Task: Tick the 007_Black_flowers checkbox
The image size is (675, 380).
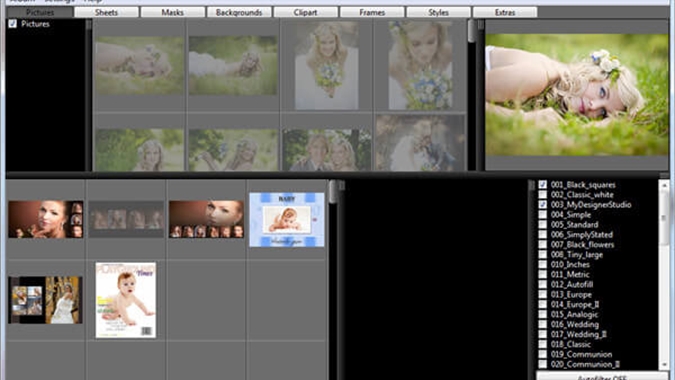Action: pyautogui.click(x=542, y=244)
